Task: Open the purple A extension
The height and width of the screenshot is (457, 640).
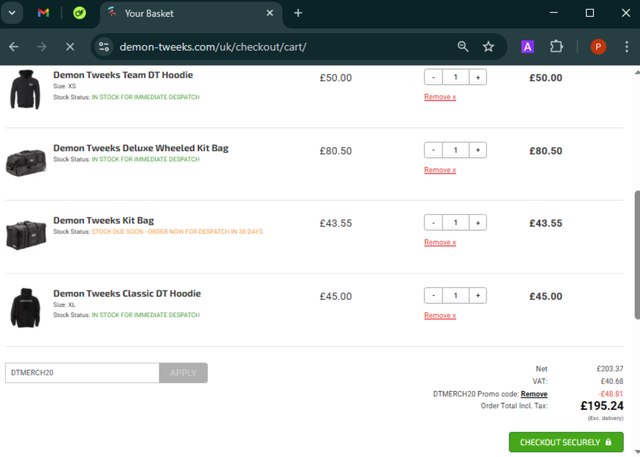Action: coord(527,47)
